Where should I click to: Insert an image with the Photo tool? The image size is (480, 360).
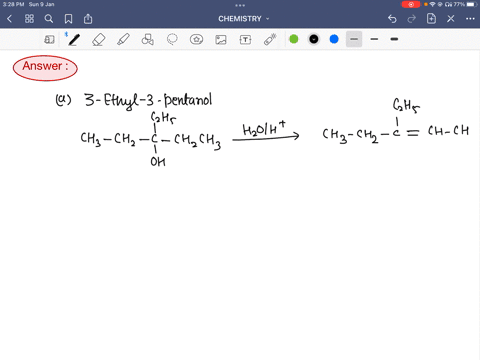(x=221, y=40)
